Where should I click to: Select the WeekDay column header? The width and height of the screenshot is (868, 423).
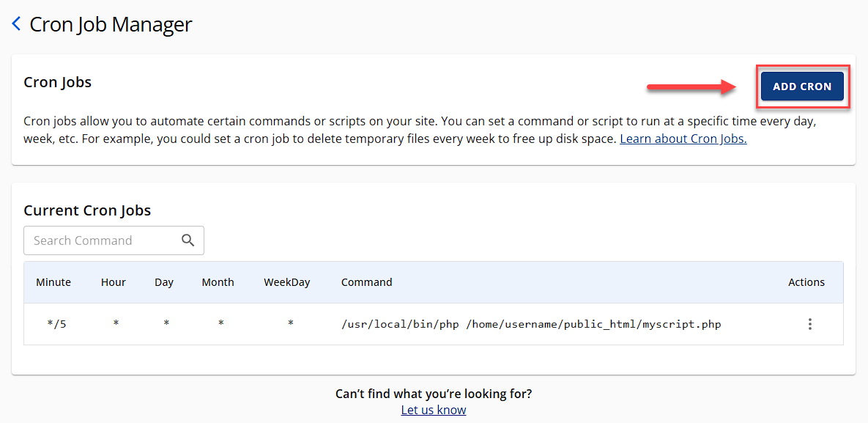(x=287, y=282)
